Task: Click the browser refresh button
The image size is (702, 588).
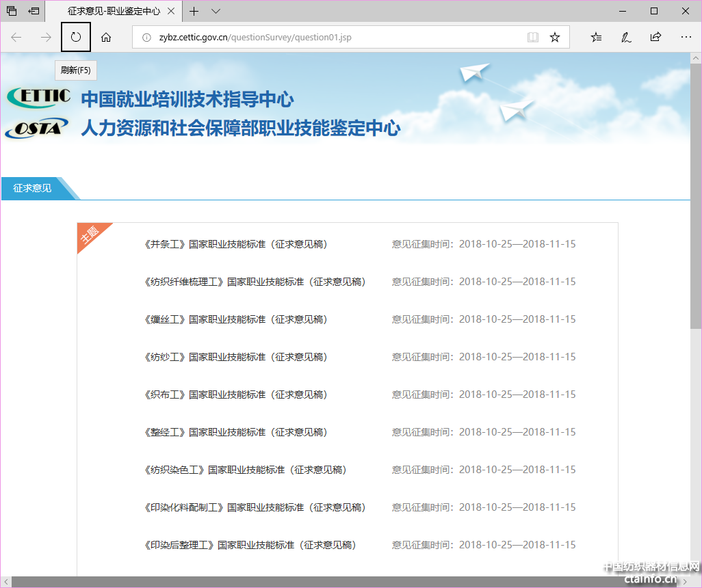Action: tap(76, 37)
